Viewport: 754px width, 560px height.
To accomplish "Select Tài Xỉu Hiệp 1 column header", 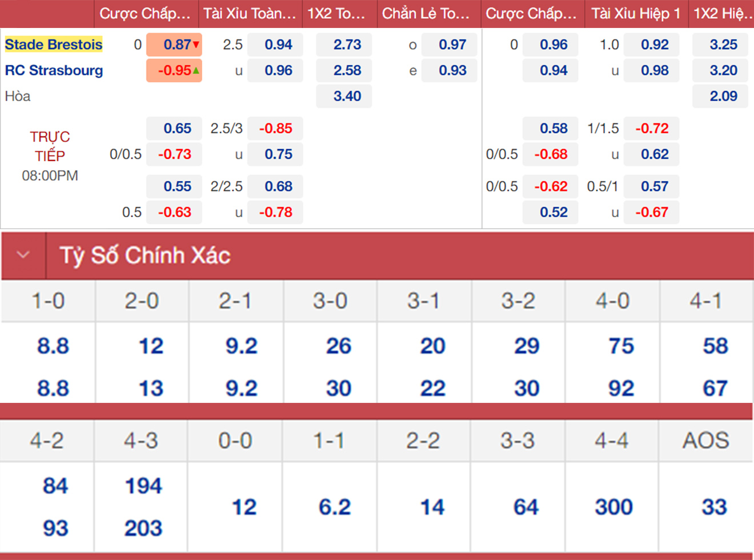I will [x=636, y=14].
